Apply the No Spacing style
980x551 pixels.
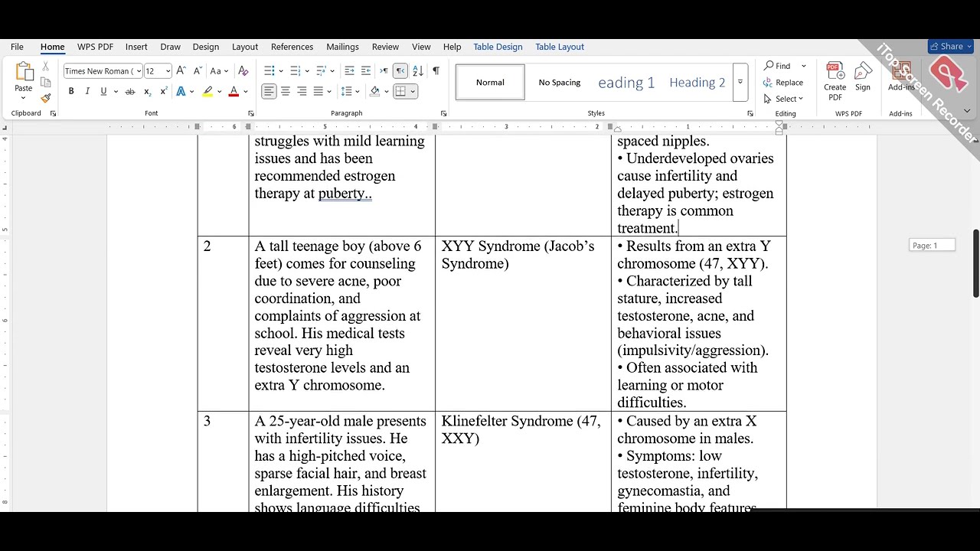tap(560, 82)
